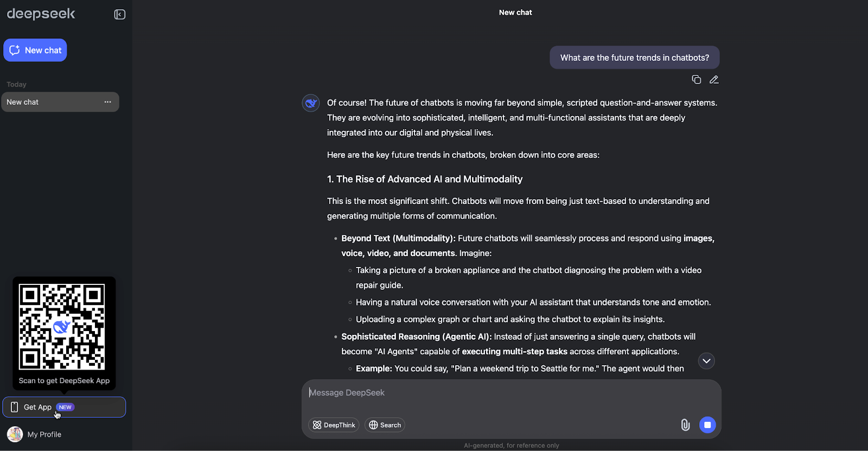Click the deepseek logo
The image size is (868, 451).
pyautogui.click(x=41, y=14)
